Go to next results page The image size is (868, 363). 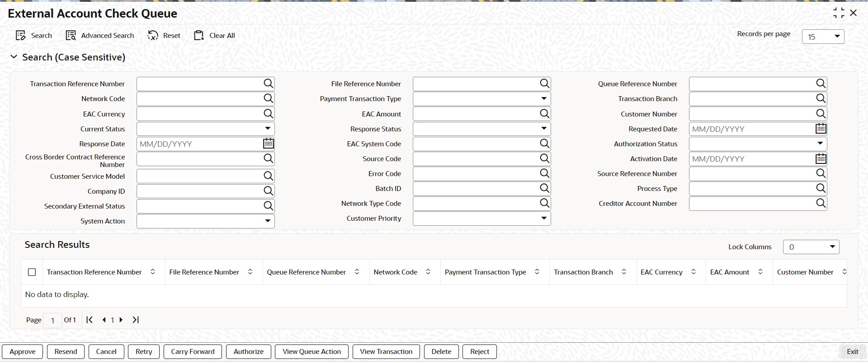click(121, 320)
